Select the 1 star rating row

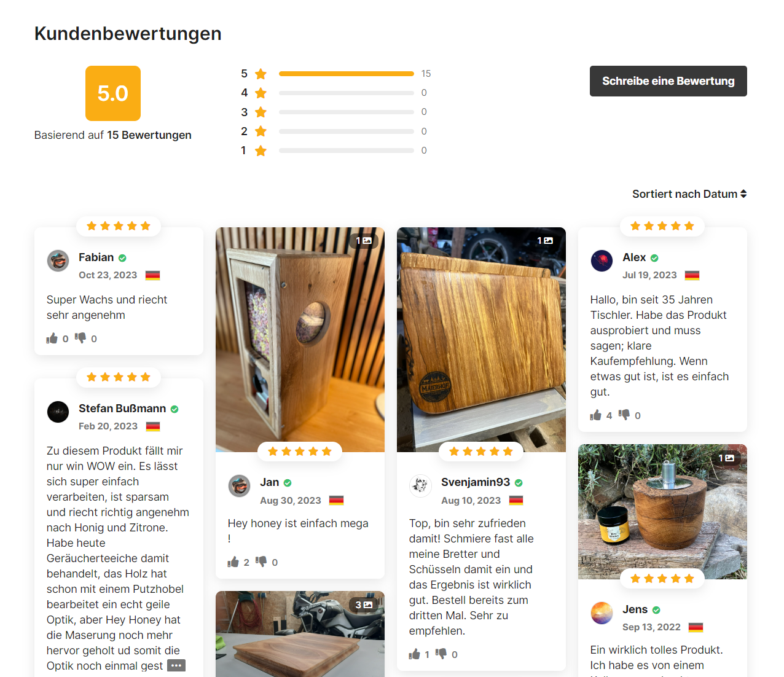[x=334, y=151]
